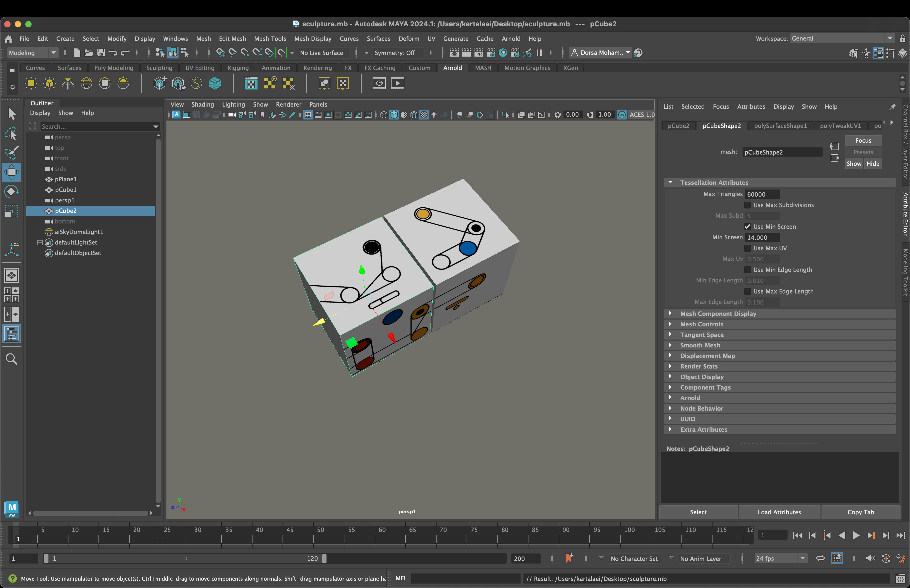Enable Use Max Subdivisions checkbox
The image size is (910, 588).
(747, 205)
